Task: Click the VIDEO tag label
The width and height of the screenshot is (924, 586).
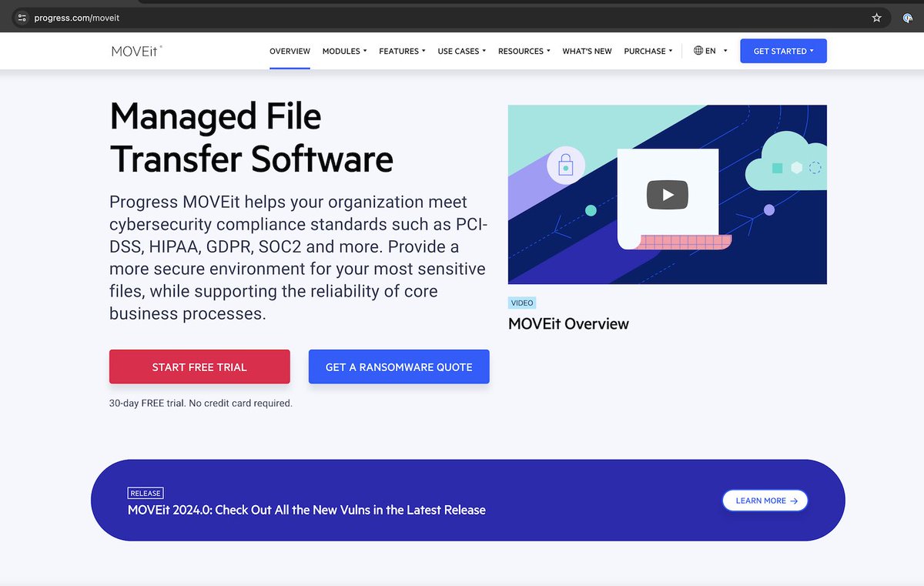Action: coord(522,303)
